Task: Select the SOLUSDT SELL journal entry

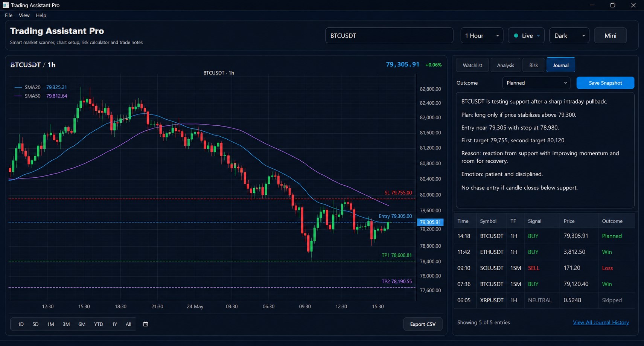Action: [545, 268]
